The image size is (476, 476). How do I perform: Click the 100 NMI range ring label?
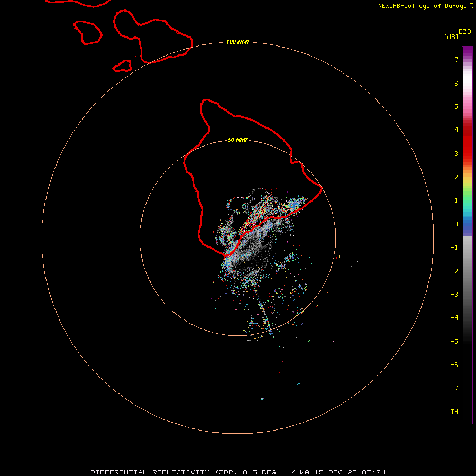tap(237, 42)
